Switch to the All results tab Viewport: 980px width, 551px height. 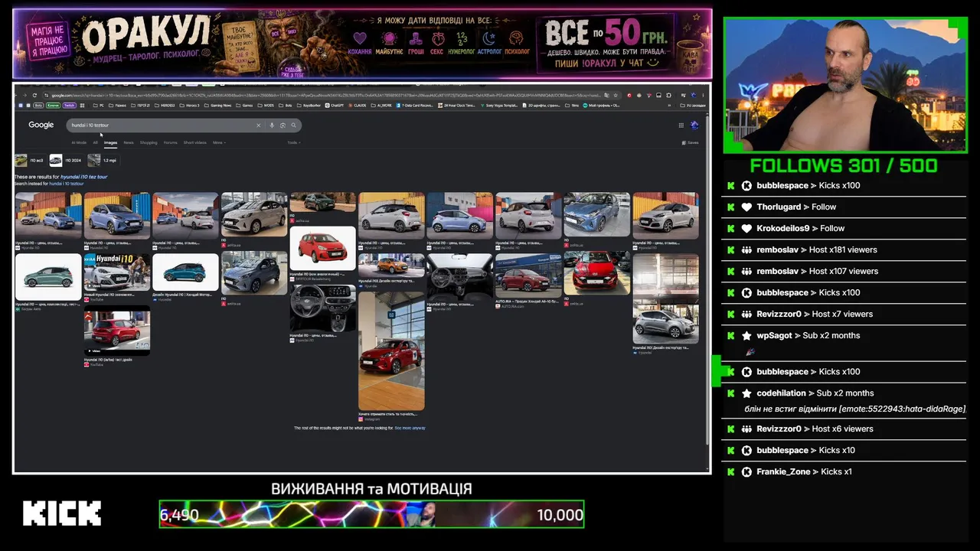[96, 142]
